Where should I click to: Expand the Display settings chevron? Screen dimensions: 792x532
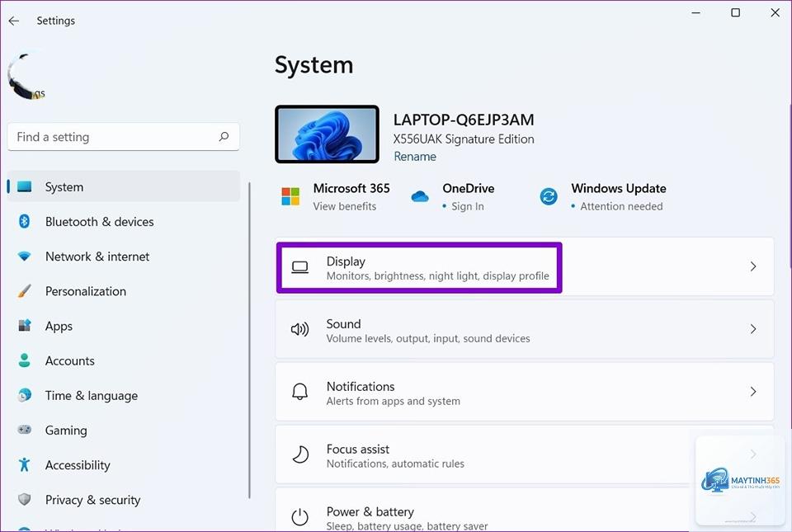[x=753, y=266]
